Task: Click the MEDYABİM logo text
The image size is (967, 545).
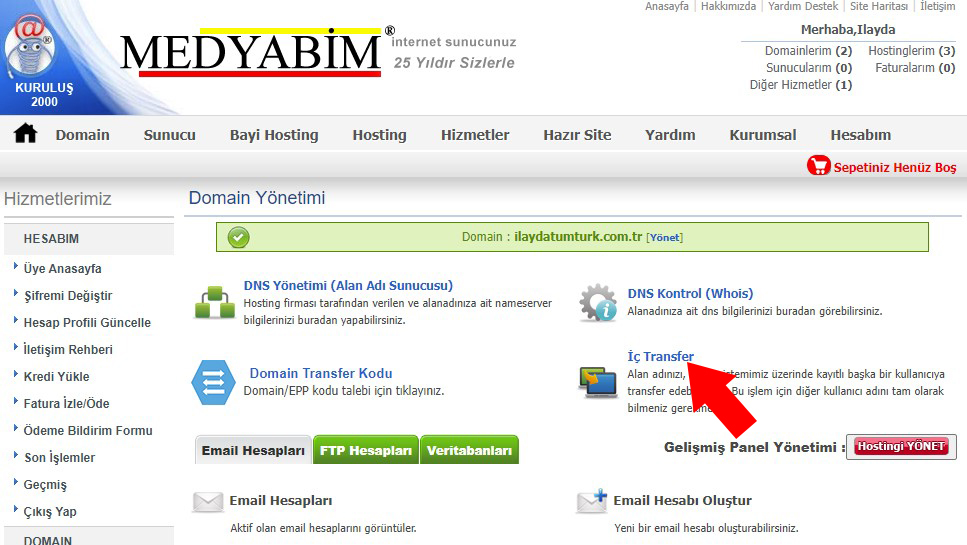Action: pyautogui.click(x=250, y=53)
